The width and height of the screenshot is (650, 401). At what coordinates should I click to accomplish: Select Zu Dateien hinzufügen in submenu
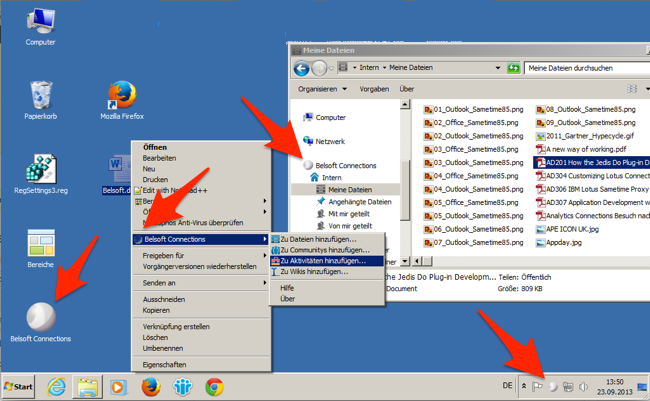pos(327,239)
